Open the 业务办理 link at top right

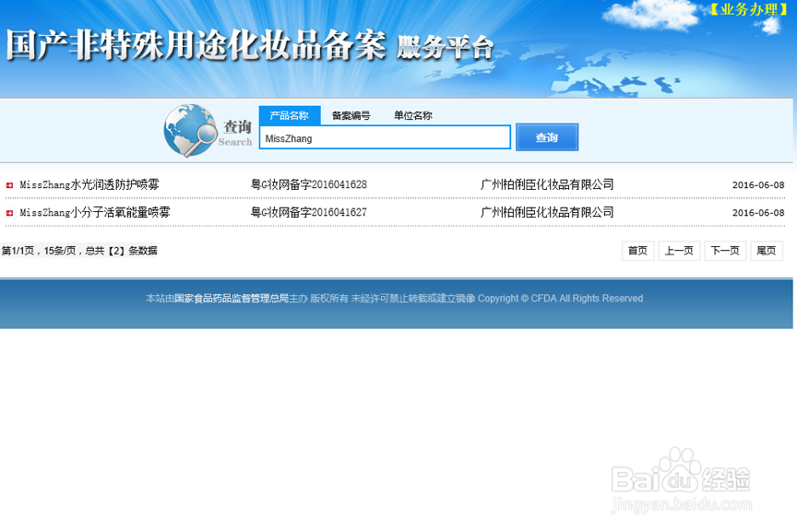[x=749, y=9]
